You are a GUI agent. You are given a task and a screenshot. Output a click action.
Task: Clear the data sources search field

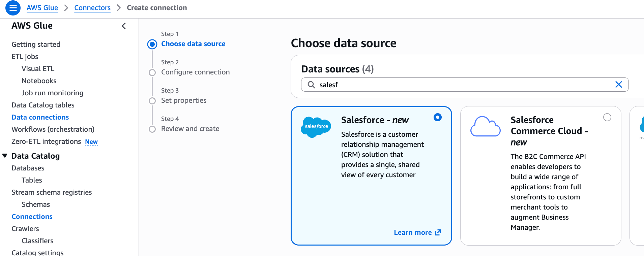(618, 85)
